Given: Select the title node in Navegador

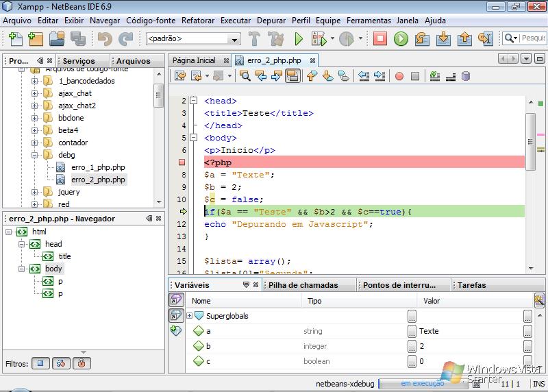Looking at the screenshot, I should pos(64,256).
